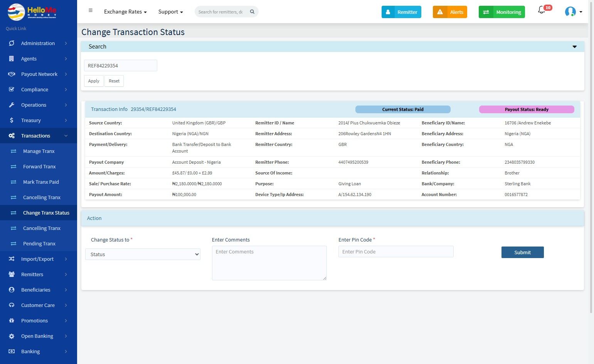Click the Import/Export shuffle icon
This screenshot has height=364, width=594.
coord(12,259)
